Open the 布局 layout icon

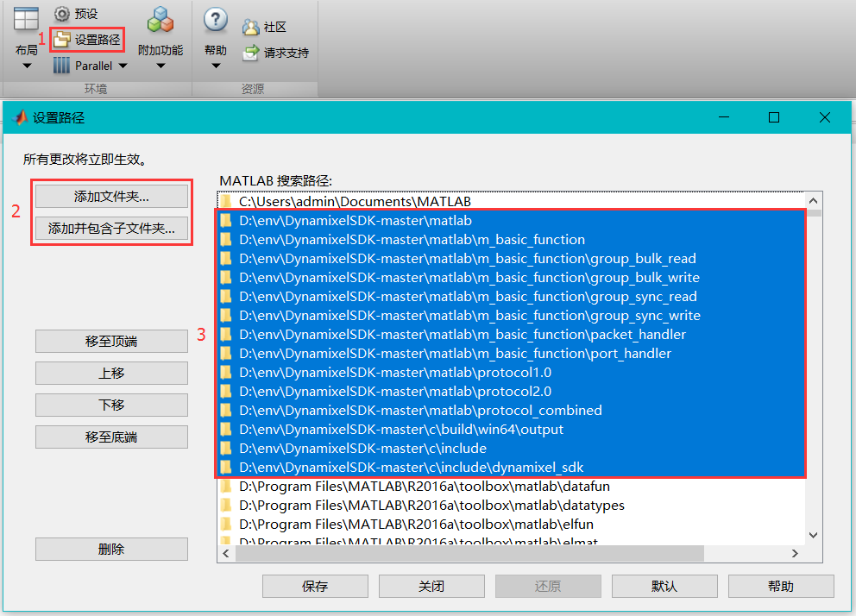tap(26, 19)
